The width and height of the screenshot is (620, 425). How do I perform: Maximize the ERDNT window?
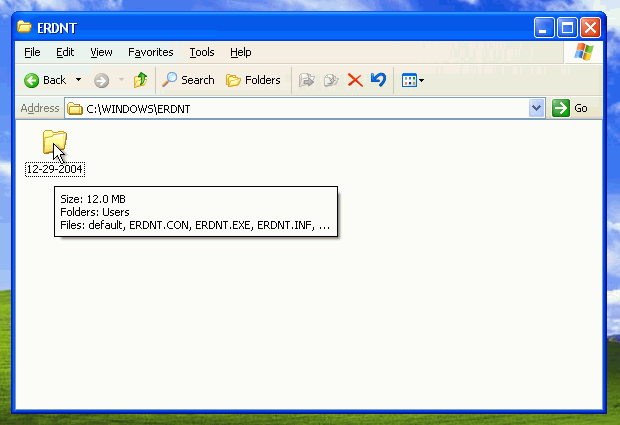click(x=567, y=28)
